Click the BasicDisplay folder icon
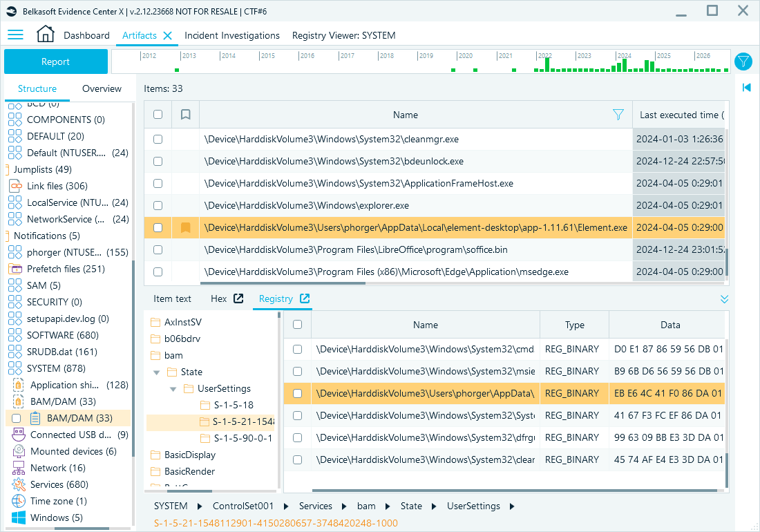The width and height of the screenshot is (760, 532). (x=155, y=455)
